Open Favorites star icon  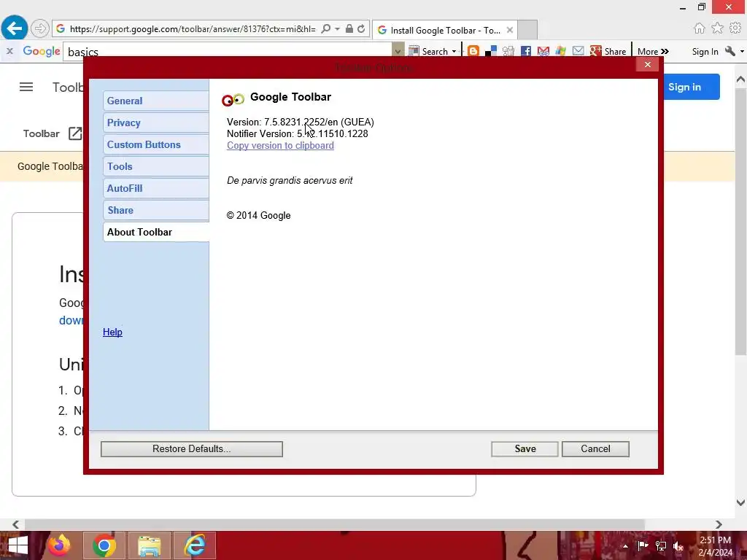pos(717,28)
